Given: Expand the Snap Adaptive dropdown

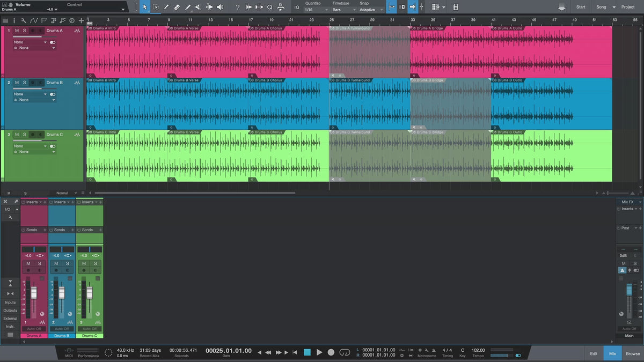Looking at the screenshot, I should coord(371,10).
